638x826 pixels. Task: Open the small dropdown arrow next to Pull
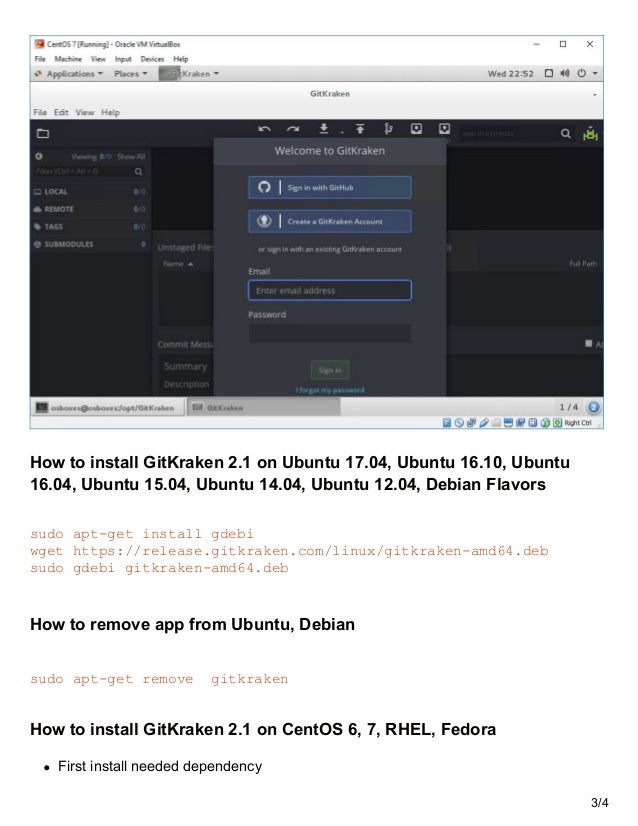pos(341,132)
